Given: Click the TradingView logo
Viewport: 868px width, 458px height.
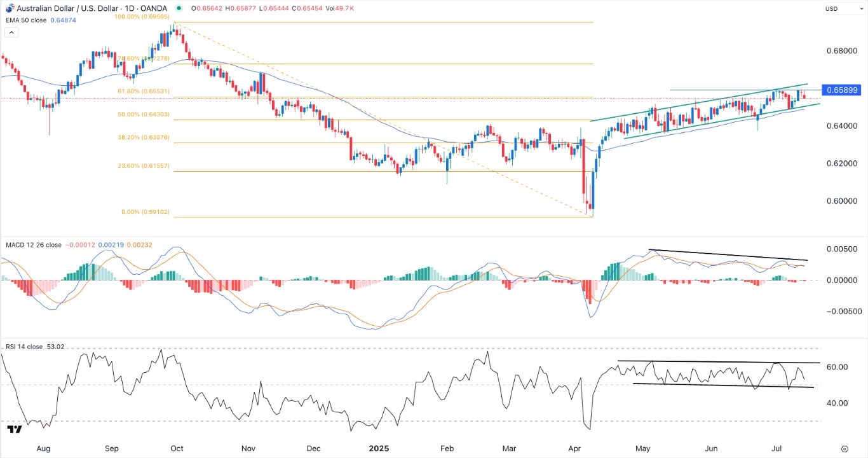Looking at the screenshot, I should 15,430.
